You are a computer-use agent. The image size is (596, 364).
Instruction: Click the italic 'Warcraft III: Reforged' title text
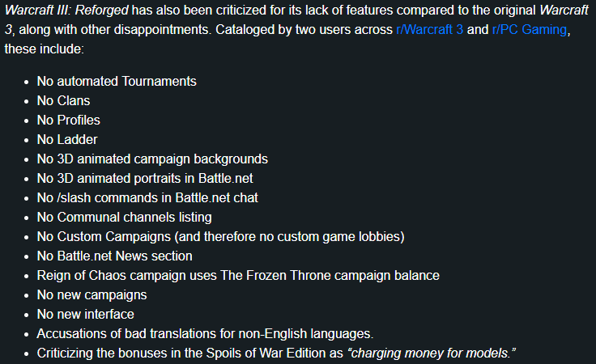[66, 11]
